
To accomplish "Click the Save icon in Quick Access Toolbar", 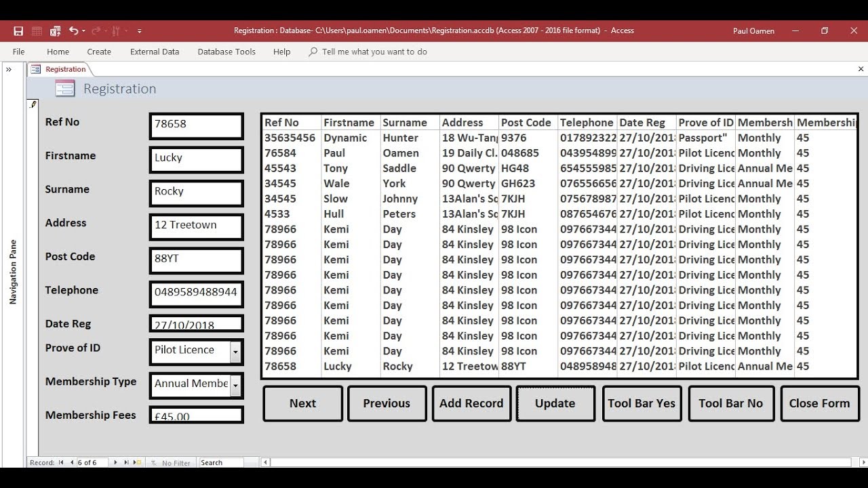I will click(18, 30).
